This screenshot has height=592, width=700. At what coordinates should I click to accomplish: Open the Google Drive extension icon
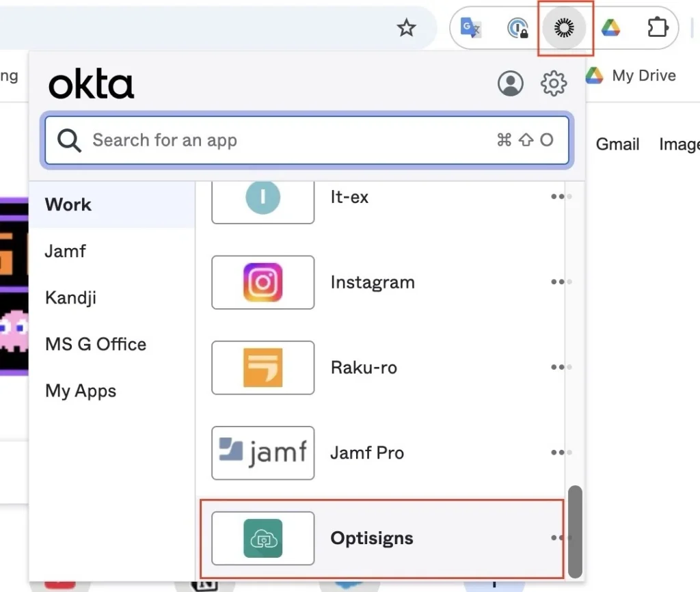[x=610, y=28]
